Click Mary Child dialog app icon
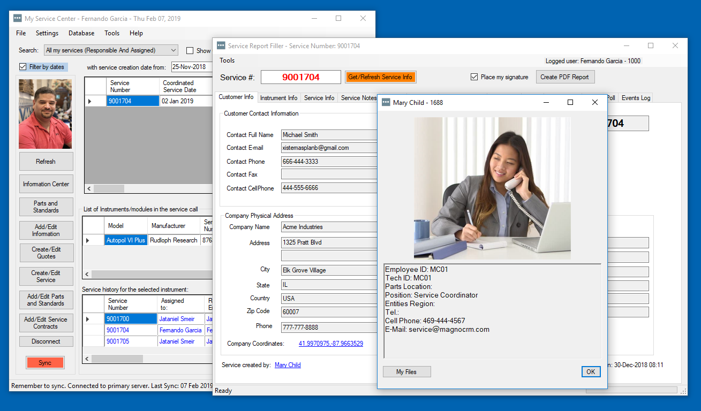Viewport: 701px width, 411px height. pyautogui.click(x=386, y=102)
